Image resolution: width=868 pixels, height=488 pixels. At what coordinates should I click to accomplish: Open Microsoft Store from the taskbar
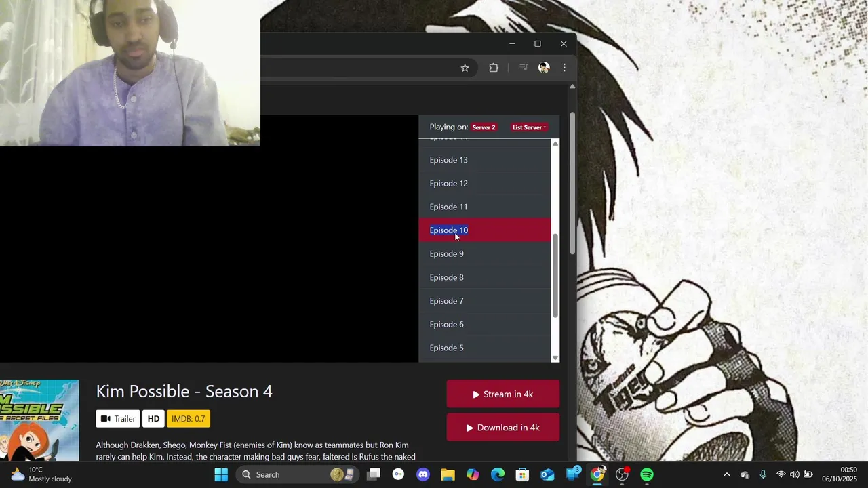522,474
